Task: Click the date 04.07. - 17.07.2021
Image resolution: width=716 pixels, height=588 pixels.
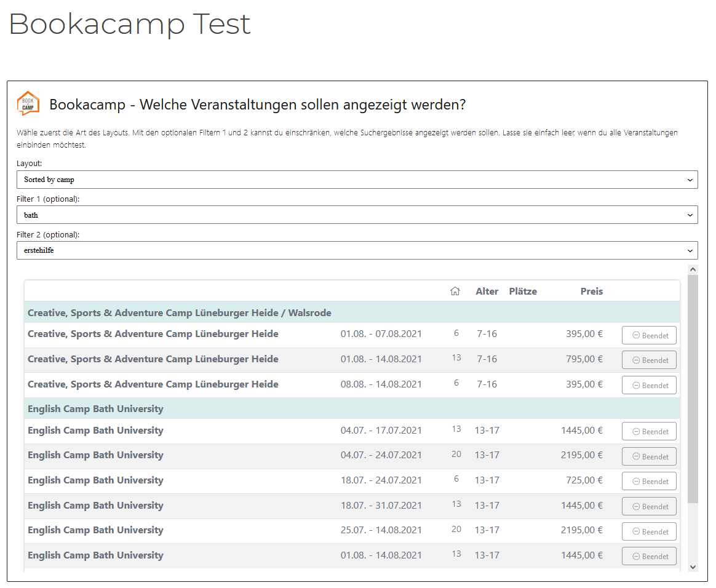Action: coord(381,430)
